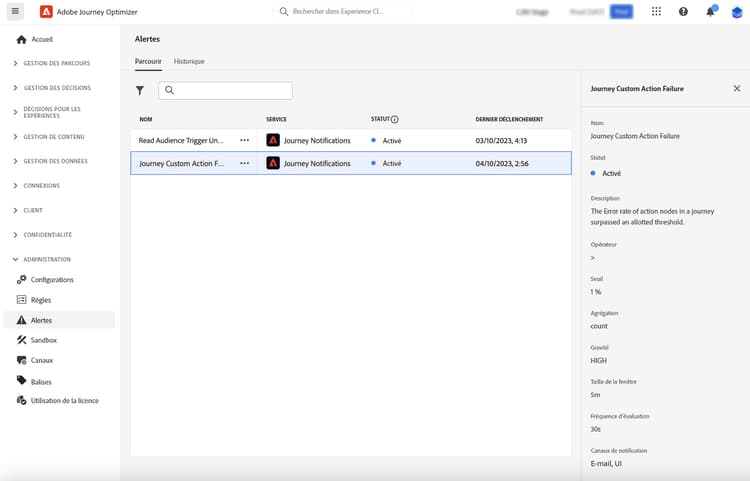Expand Client section
Image resolution: width=750 pixels, height=481 pixels.
[28, 210]
